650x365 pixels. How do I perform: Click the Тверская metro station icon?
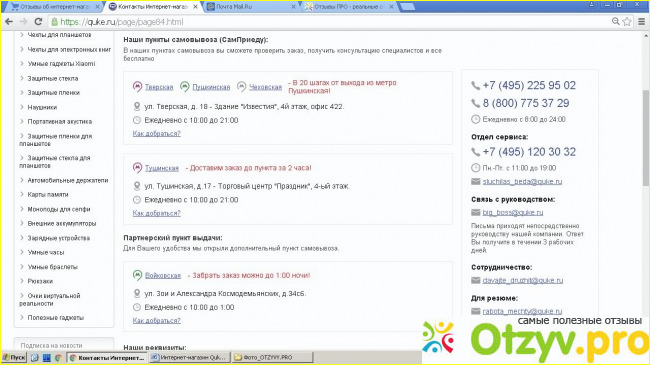pyautogui.click(x=137, y=86)
